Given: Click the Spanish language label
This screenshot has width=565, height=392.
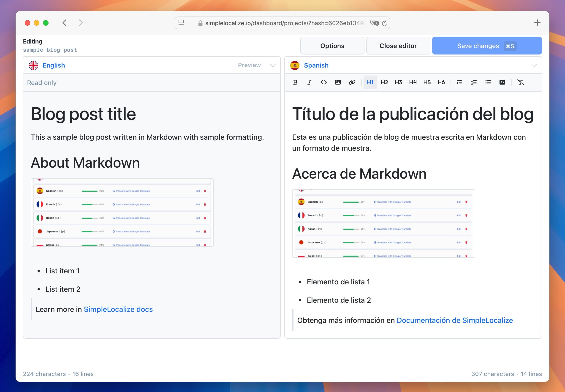Looking at the screenshot, I should click(316, 65).
